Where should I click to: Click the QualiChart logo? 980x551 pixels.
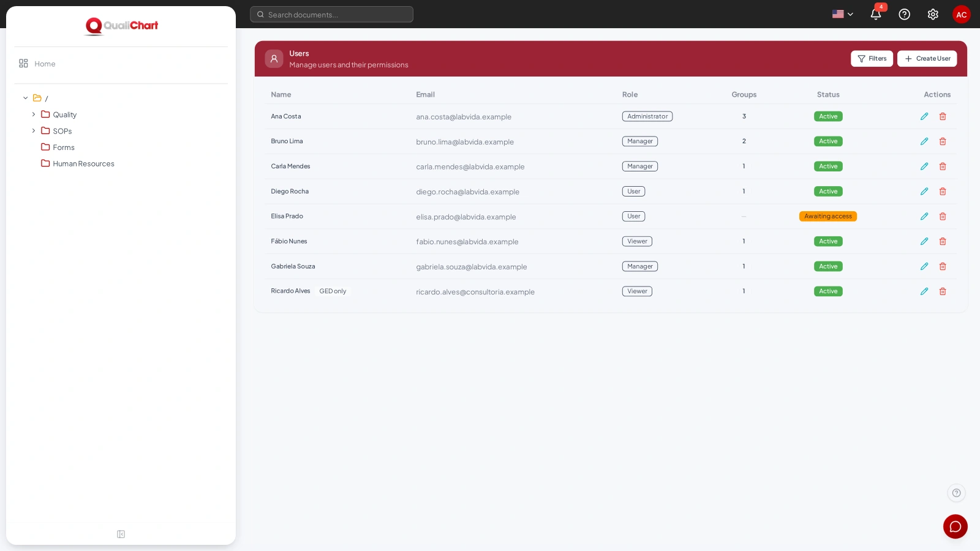[x=121, y=26]
